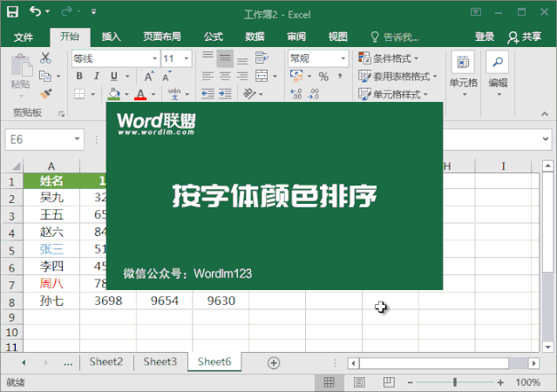Apply fill color with paint bucket icon
Screen dimensions: 557x392
113,94
